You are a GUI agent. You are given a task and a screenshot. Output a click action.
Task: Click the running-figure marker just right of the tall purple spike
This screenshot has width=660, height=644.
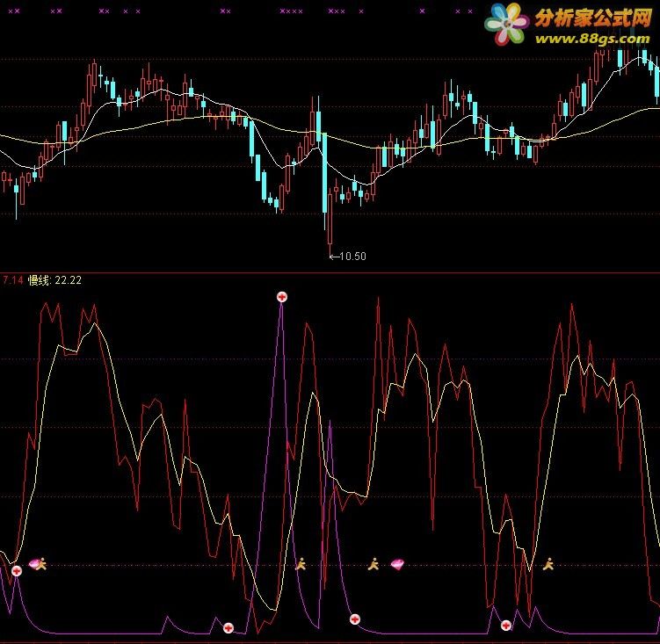pyautogui.click(x=301, y=563)
